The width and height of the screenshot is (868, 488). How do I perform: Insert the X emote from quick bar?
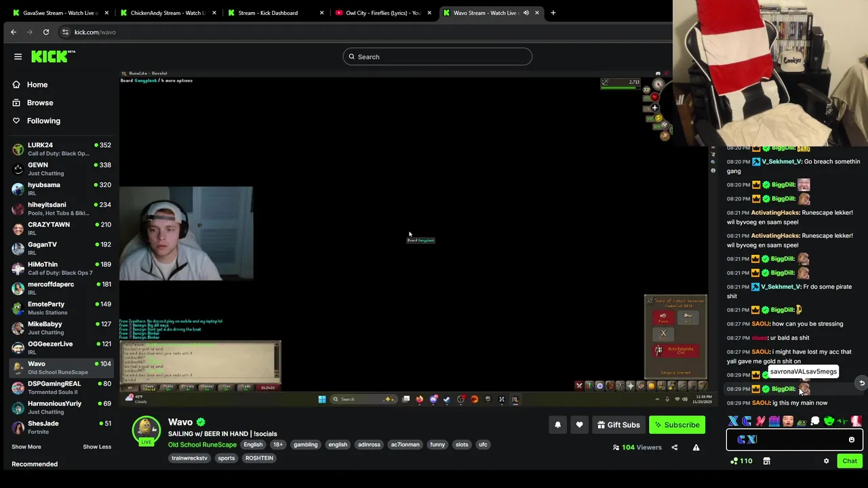pos(733,422)
